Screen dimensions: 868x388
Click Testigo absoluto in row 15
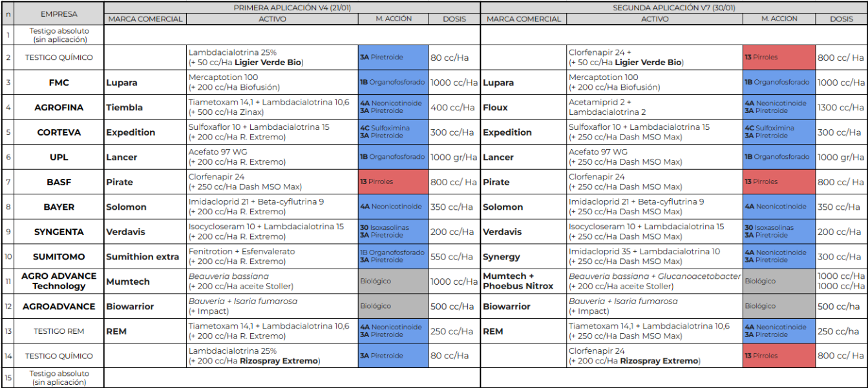tap(59, 378)
